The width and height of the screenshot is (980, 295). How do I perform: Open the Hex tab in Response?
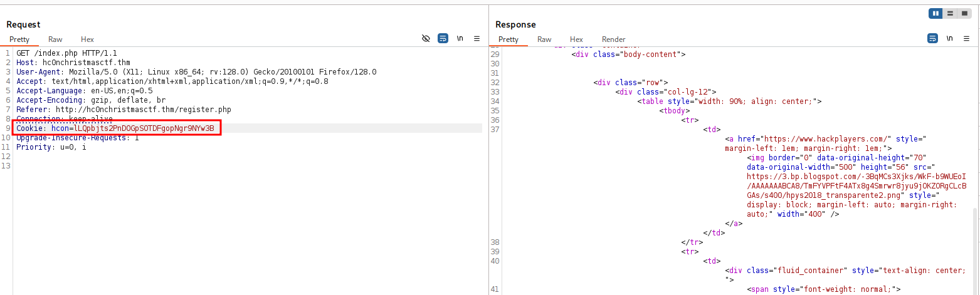coord(576,39)
